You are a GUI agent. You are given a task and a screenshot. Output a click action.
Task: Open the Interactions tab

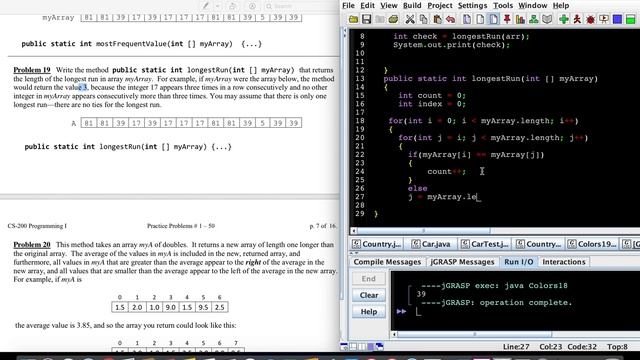pos(564,262)
